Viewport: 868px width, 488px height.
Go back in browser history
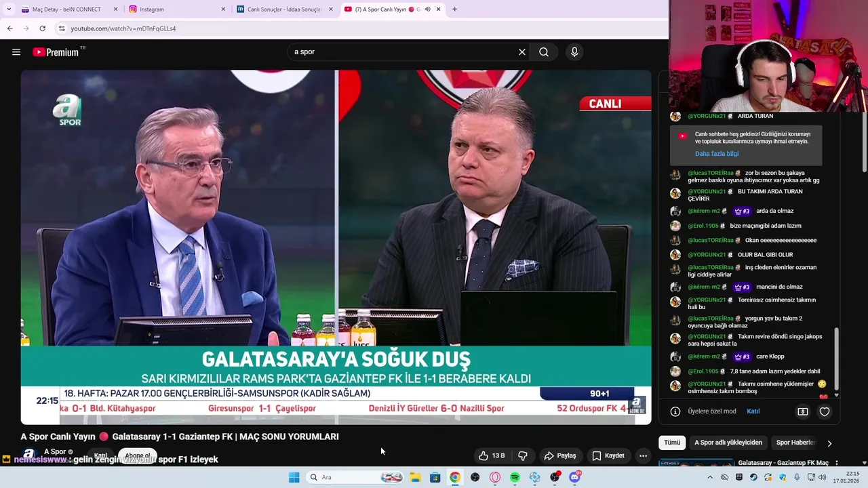[9, 28]
